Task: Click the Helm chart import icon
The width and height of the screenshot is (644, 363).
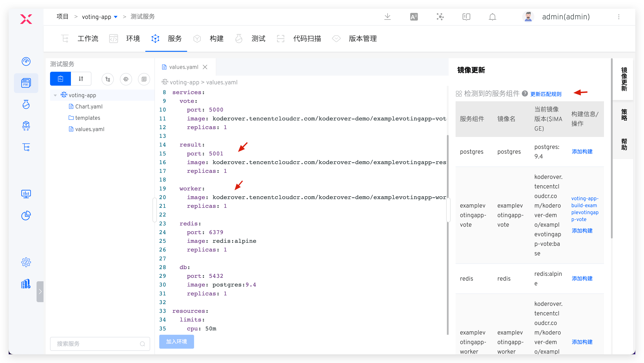Action: 126,79
